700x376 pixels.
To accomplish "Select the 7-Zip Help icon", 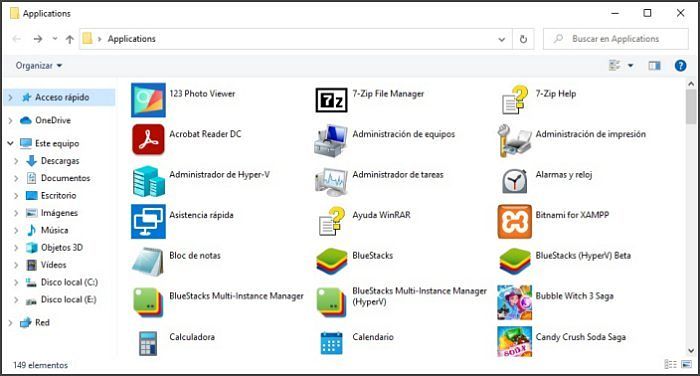I will point(515,100).
